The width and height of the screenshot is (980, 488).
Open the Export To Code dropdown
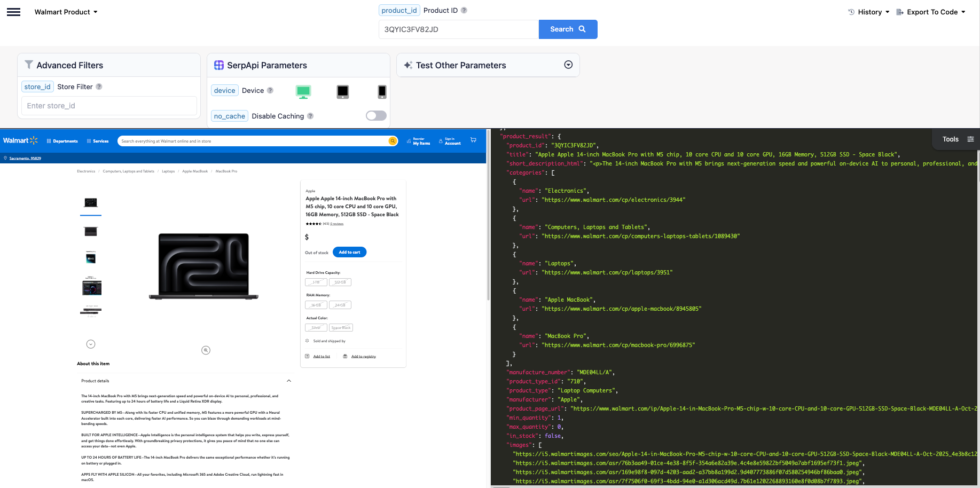pos(931,12)
